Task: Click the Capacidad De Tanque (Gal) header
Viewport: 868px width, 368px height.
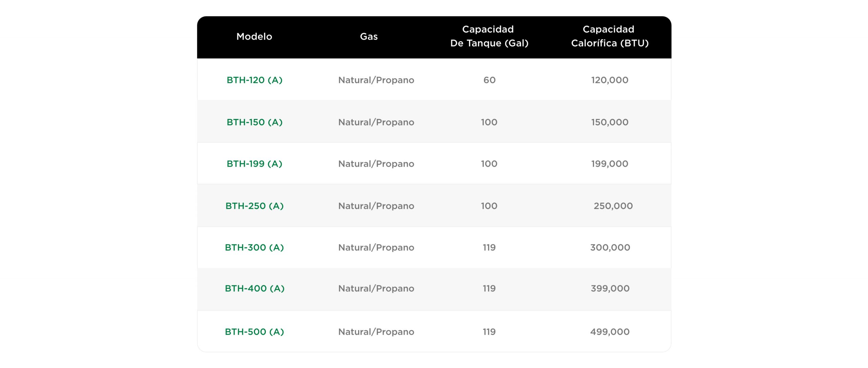Action: tap(489, 36)
